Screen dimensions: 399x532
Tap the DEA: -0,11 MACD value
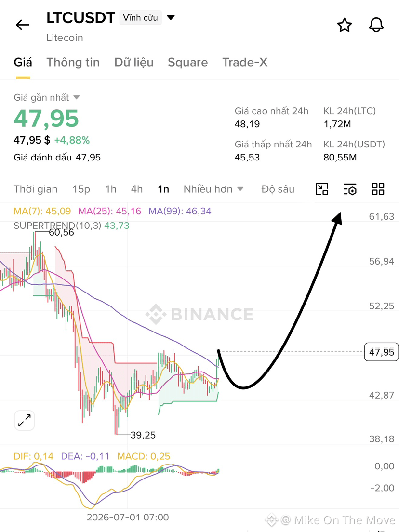click(x=85, y=456)
